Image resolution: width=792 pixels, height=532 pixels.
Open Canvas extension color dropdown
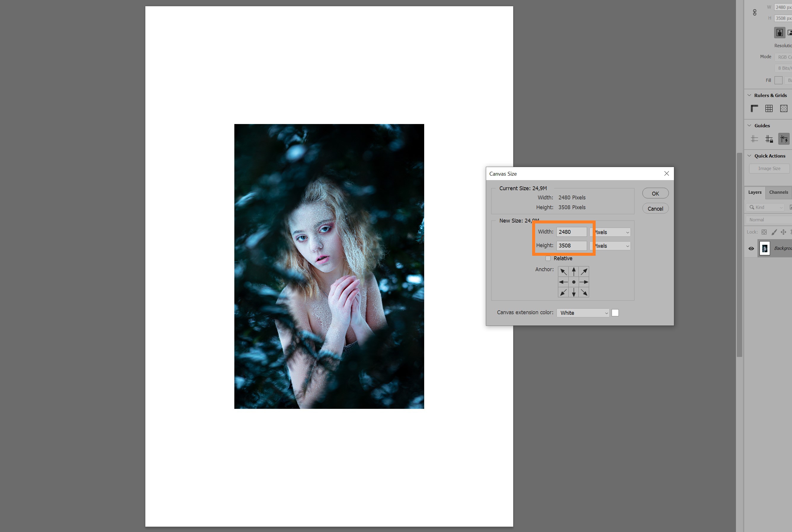click(x=583, y=313)
